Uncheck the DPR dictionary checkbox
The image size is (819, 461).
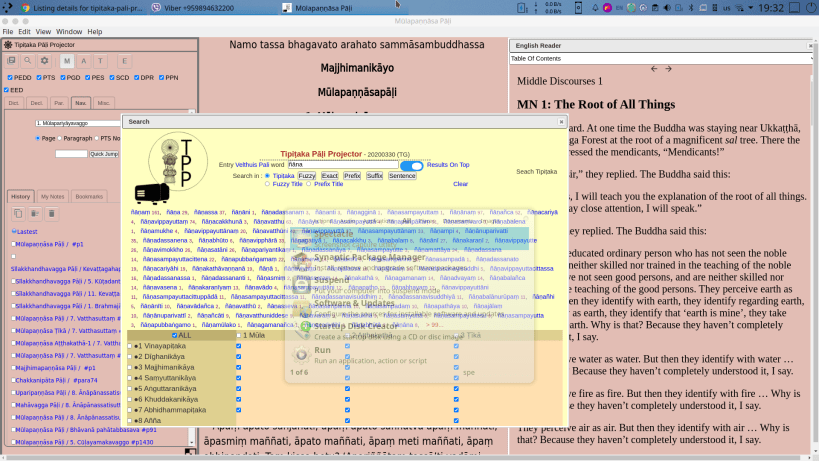[137, 78]
